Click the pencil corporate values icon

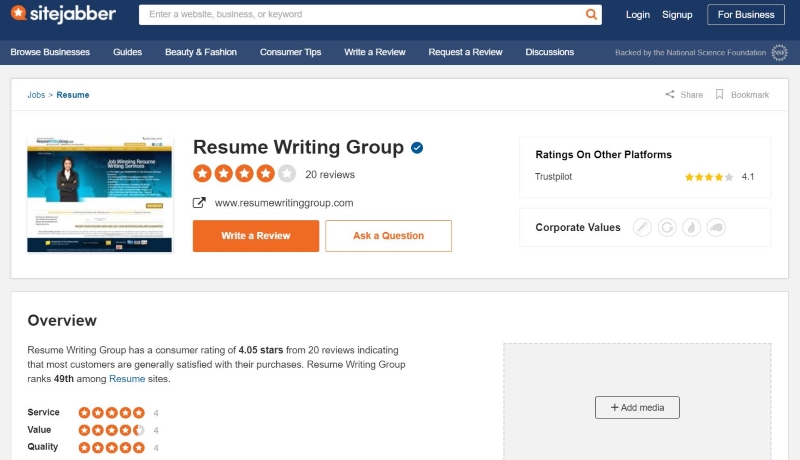[642, 227]
